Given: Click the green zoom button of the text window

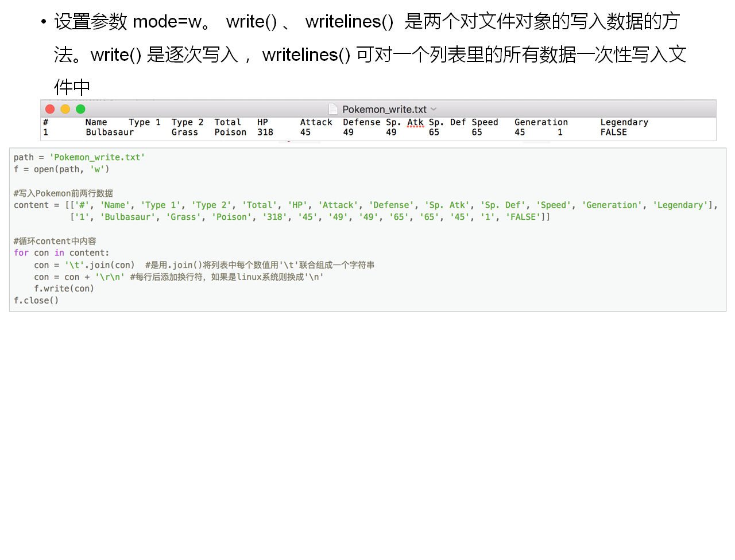Looking at the screenshot, I should click(80, 109).
